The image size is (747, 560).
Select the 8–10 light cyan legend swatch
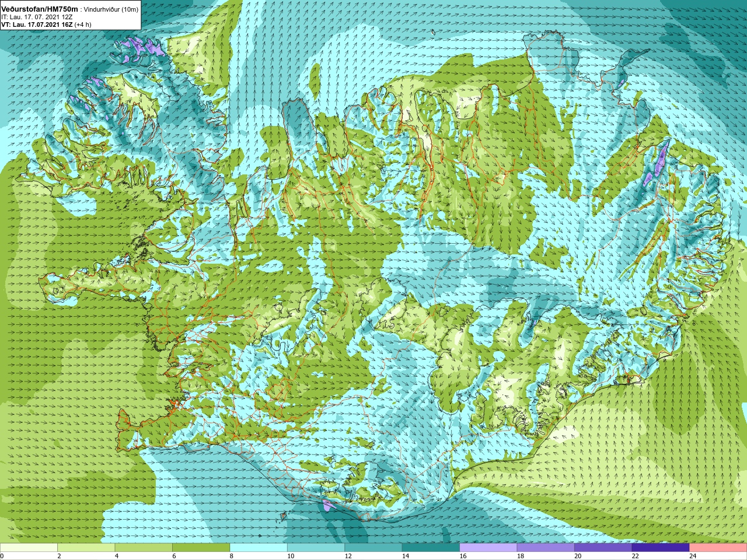[259, 547]
